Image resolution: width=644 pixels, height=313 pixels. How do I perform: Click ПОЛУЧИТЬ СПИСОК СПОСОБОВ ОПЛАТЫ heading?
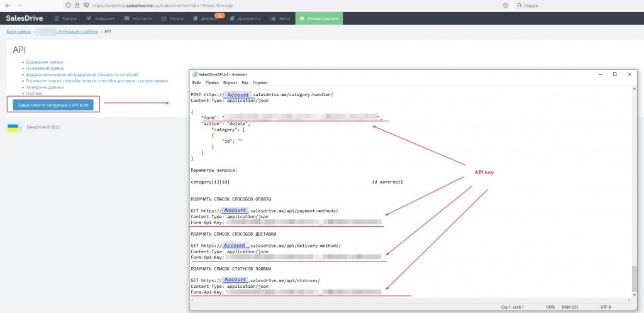click(231, 199)
